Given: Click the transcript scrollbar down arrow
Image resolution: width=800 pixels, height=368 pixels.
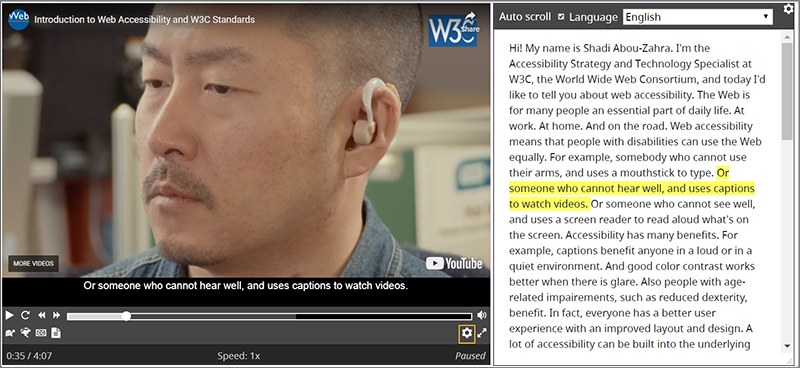Looking at the screenshot, I should click(787, 347).
